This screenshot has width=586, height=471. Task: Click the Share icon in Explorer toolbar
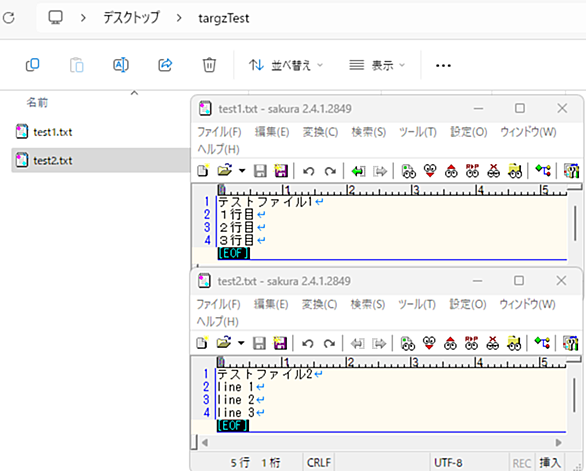click(165, 65)
